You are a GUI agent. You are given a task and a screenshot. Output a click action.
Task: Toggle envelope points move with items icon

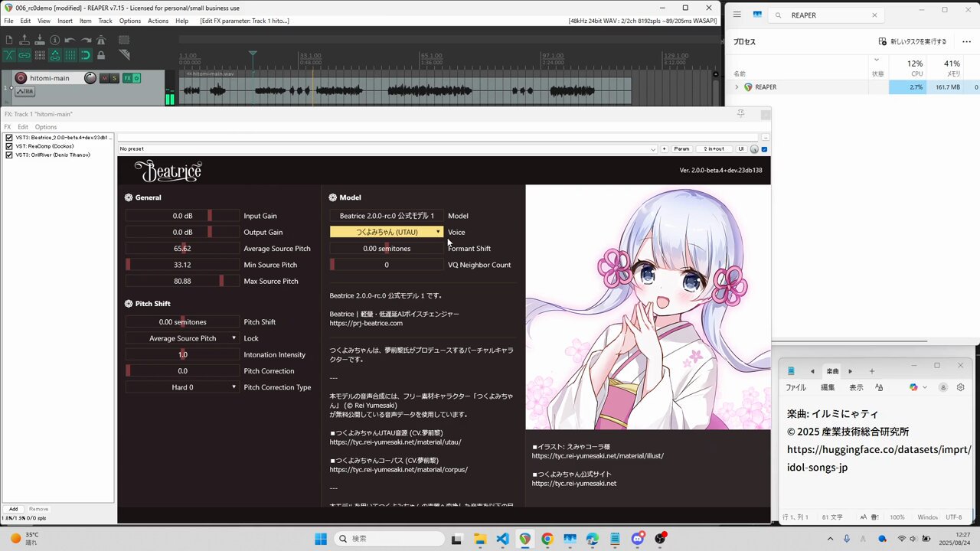(54, 55)
